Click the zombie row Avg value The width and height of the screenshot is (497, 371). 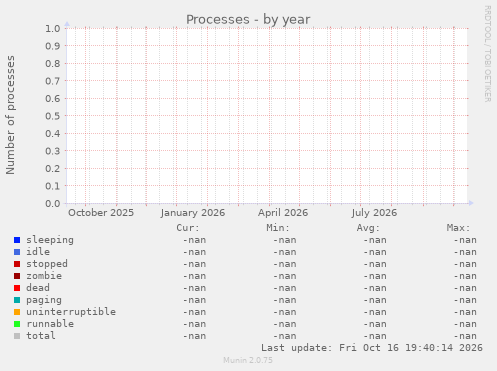pyautogui.click(x=375, y=276)
